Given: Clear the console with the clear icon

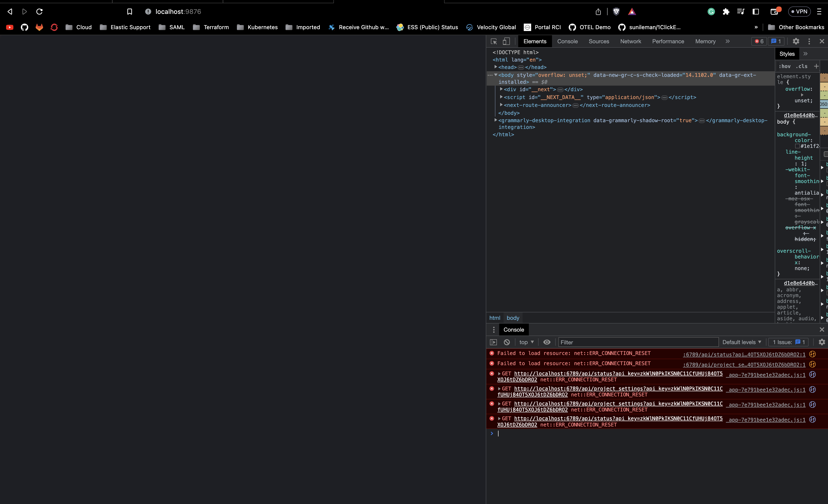Looking at the screenshot, I should click(506, 342).
